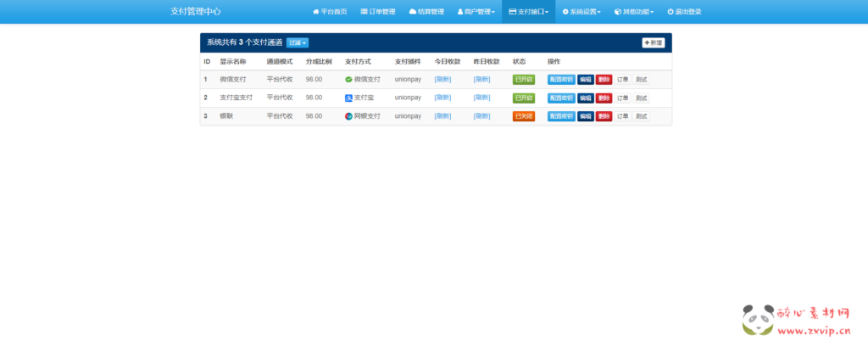Select the 银联 display name cell
The image size is (868, 358).
coord(226,116)
